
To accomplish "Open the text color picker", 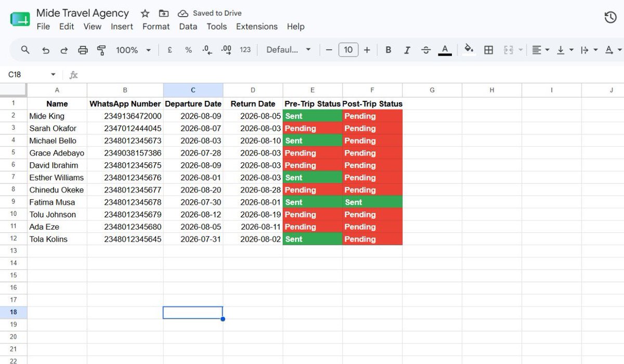I will coord(445,50).
